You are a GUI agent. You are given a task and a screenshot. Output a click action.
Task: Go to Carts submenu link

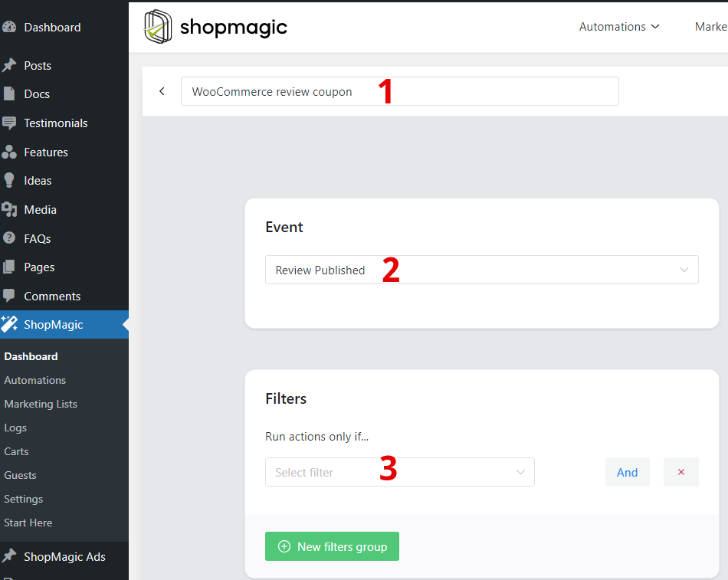tap(16, 451)
